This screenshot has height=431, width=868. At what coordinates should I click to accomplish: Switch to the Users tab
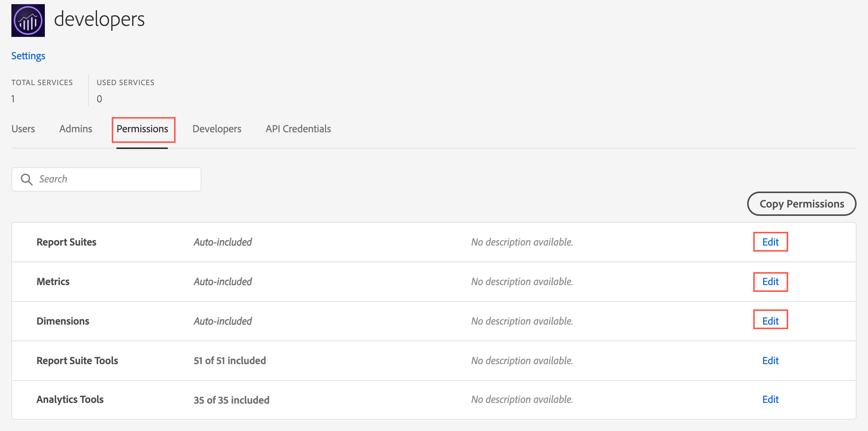pos(23,129)
